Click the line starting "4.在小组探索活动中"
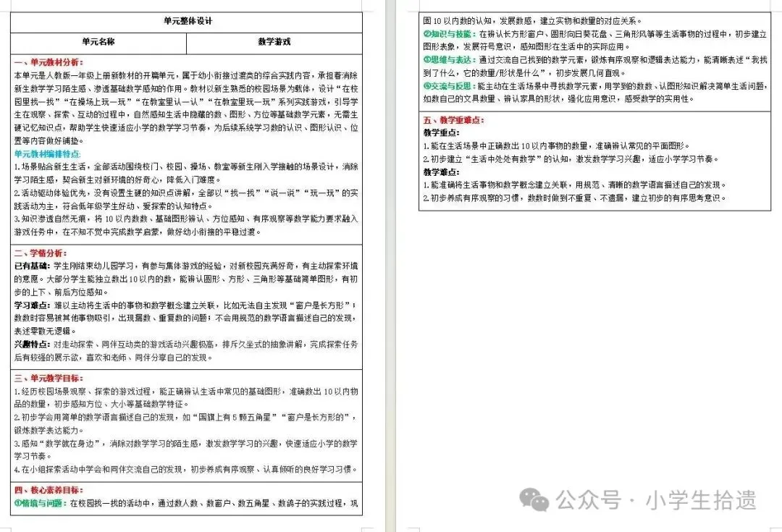The height and width of the screenshot is (532, 782). (x=186, y=469)
